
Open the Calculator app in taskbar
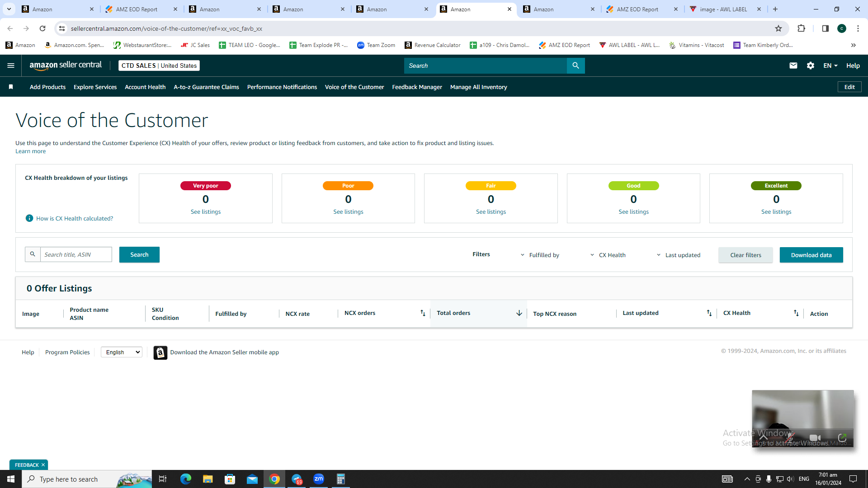pos(341,479)
